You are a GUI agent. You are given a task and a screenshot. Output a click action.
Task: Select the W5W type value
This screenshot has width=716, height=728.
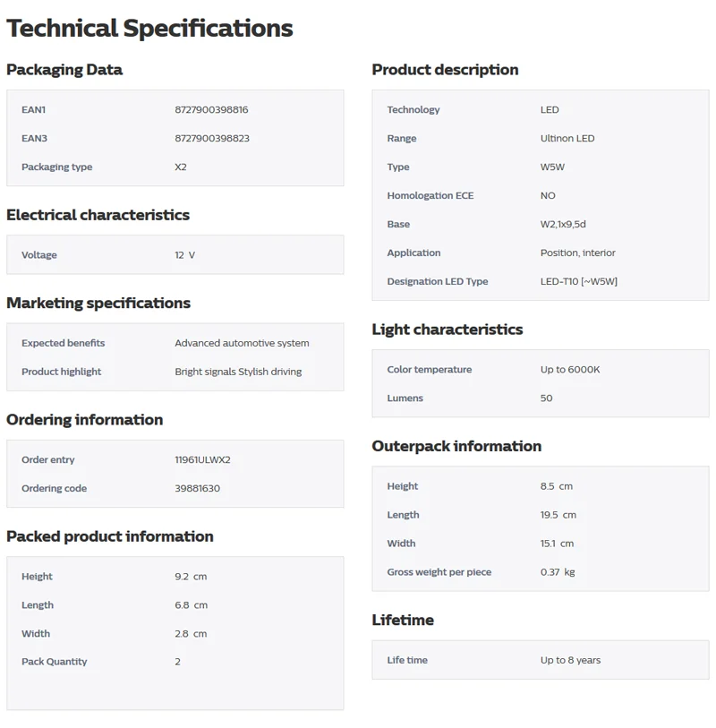pos(552,167)
